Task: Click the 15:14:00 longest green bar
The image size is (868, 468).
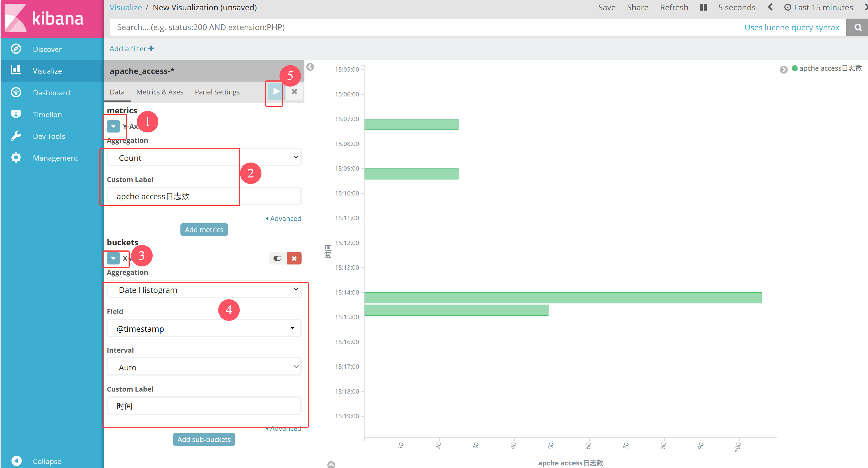Action: (x=563, y=298)
